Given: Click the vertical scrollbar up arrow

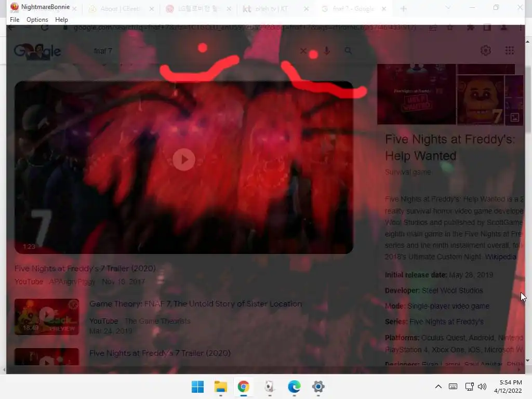Looking at the screenshot, I should (x=528, y=42).
